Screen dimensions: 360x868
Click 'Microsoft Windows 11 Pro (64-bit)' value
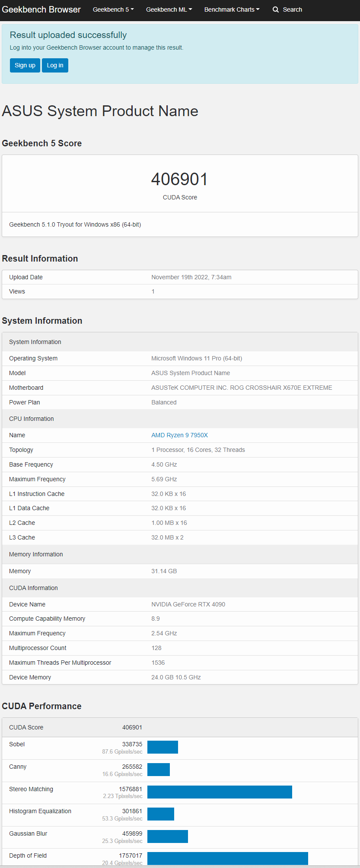pos(197,358)
